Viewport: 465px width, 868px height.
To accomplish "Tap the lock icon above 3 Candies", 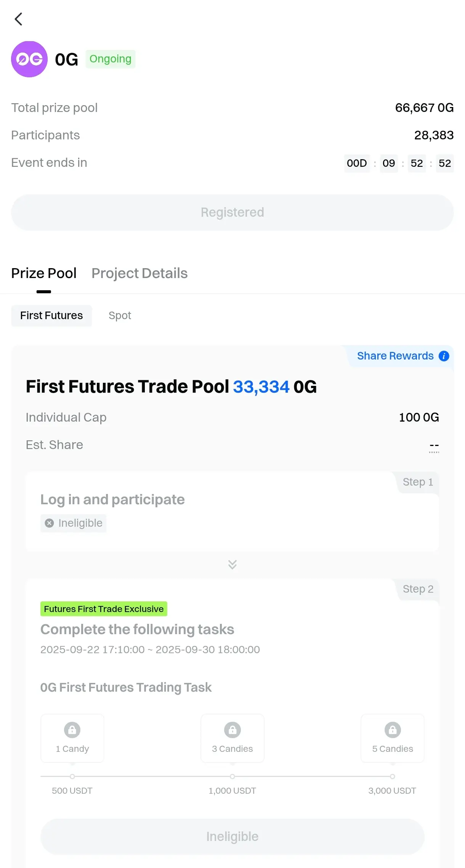I will [x=232, y=730].
